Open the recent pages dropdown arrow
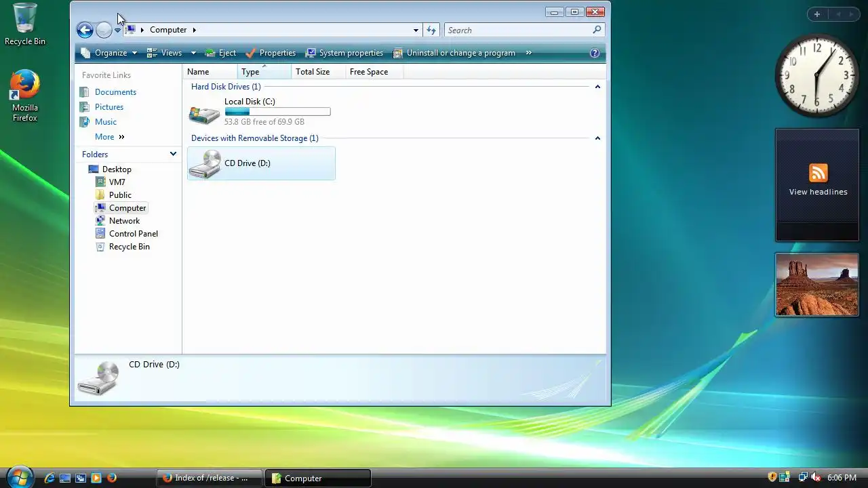This screenshot has width=868, height=488. point(117,30)
